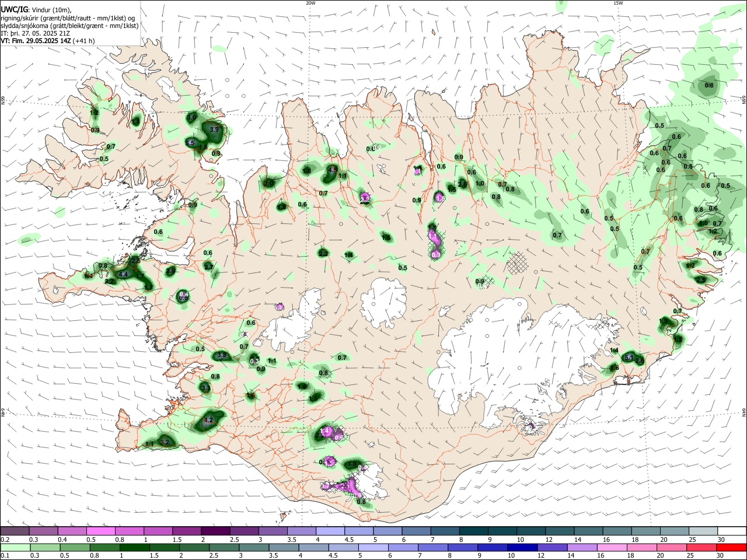Pick the 10 deep navy blue swatch in bottom legend row
The width and height of the screenshot is (747, 560).
pyautogui.click(x=522, y=548)
